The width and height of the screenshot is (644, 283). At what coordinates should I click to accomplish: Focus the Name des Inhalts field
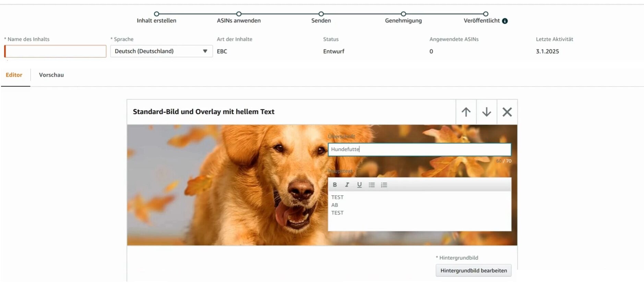coord(55,51)
